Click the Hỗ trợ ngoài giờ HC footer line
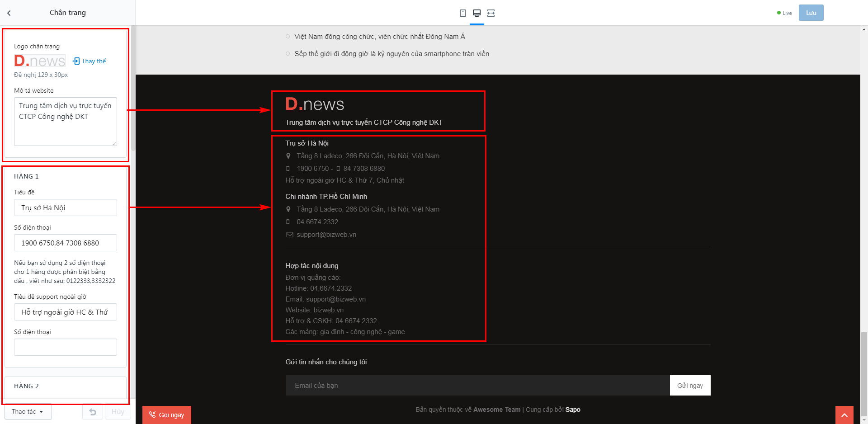 coord(344,180)
